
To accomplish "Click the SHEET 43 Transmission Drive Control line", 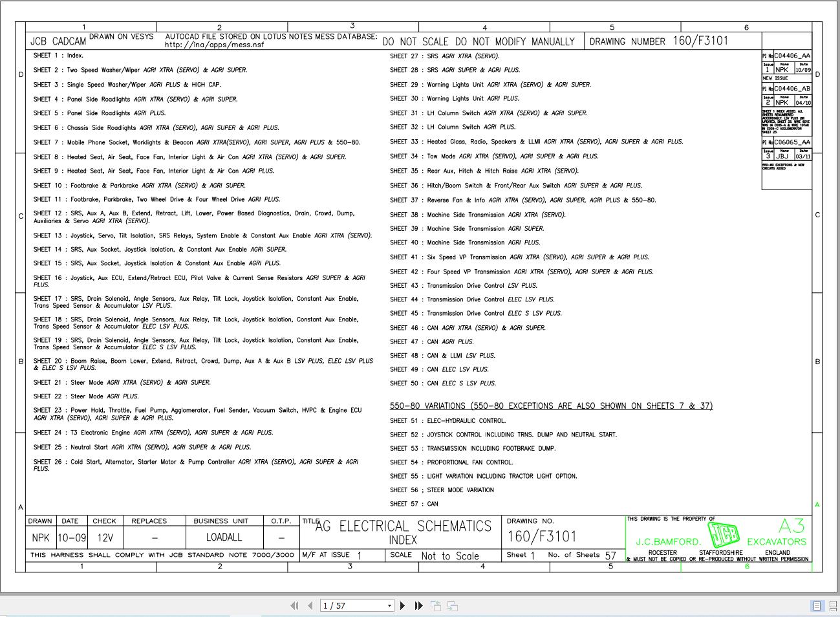I will click(x=464, y=286).
